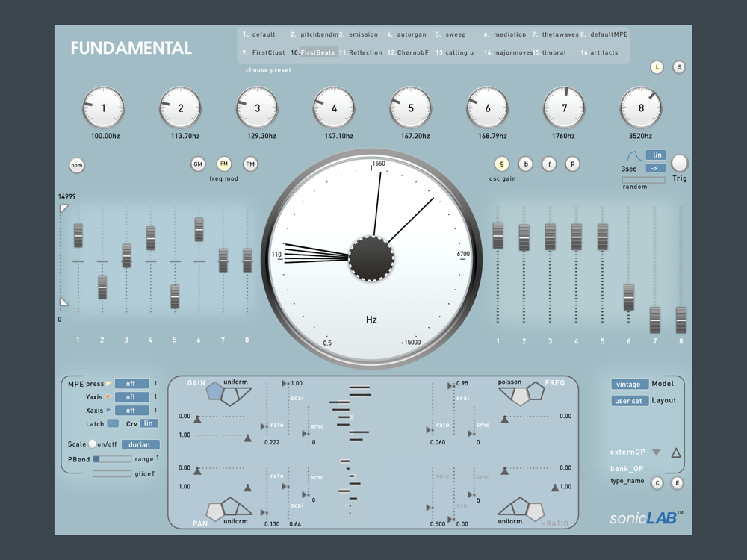The image size is (747, 560).
Task: Click the round Trig button
Action: tap(679, 163)
